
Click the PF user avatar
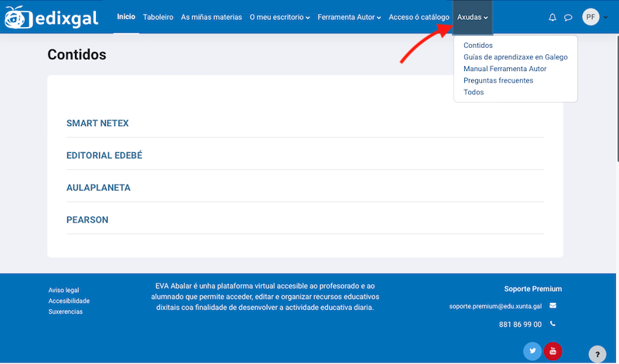[590, 17]
